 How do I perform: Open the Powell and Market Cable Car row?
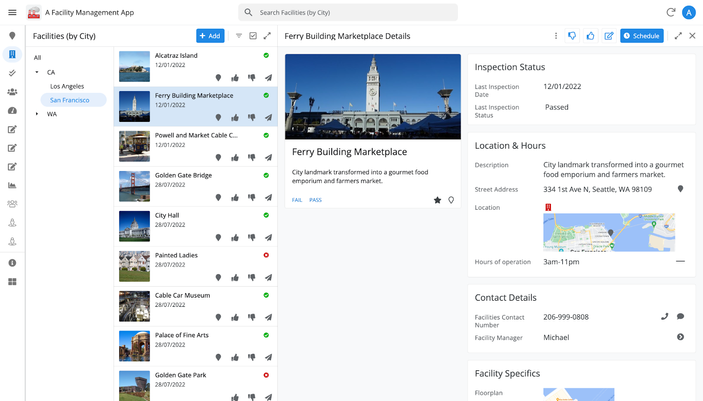pyautogui.click(x=196, y=146)
